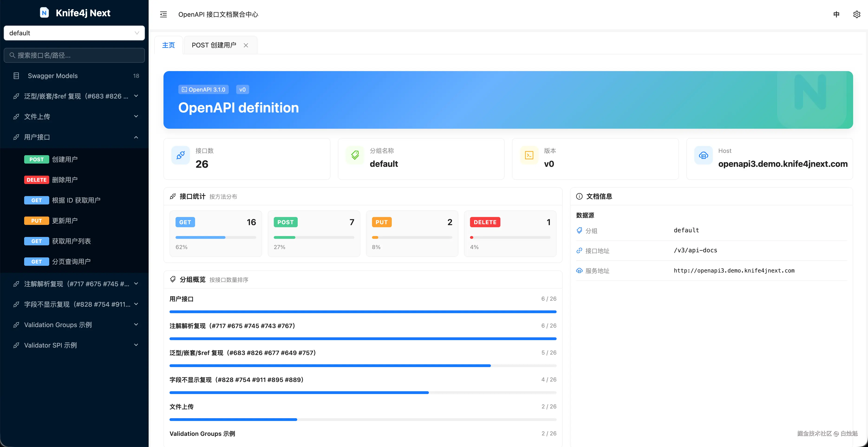Click the OpenAPI definition title
Image resolution: width=868 pixels, height=447 pixels.
(238, 108)
